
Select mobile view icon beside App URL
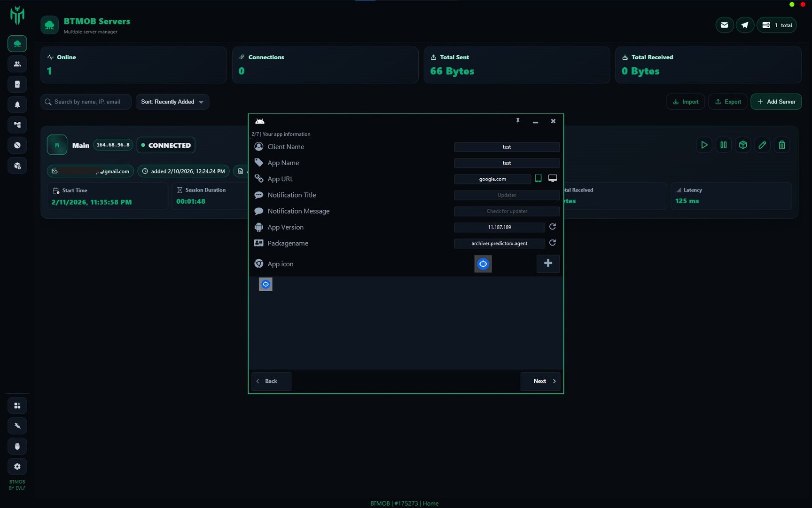tap(539, 178)
